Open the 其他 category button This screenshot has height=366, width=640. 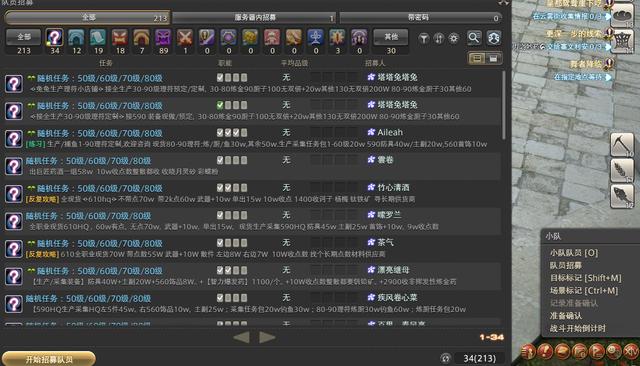point(391,37)
